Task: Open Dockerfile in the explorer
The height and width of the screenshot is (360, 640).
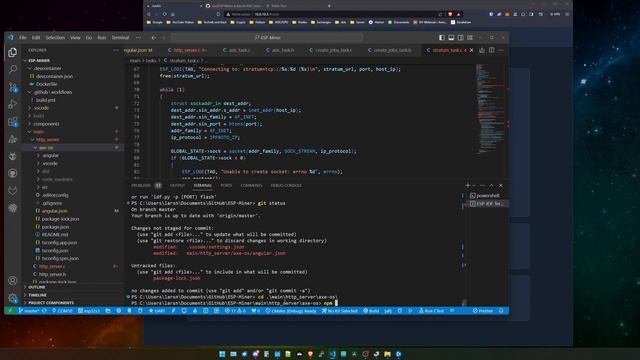Action: point(46,84)
